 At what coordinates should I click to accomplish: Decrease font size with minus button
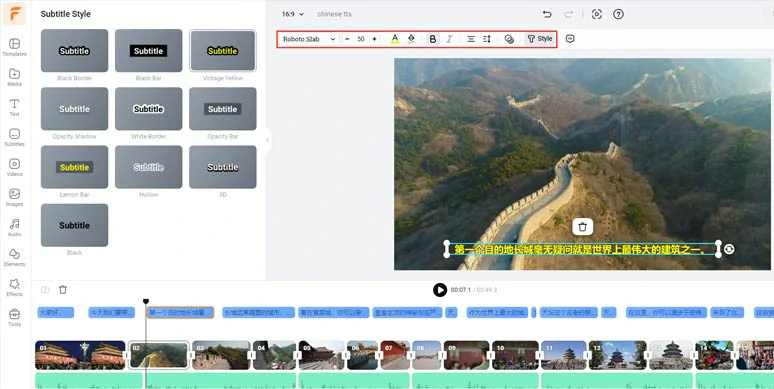[347, 39]
